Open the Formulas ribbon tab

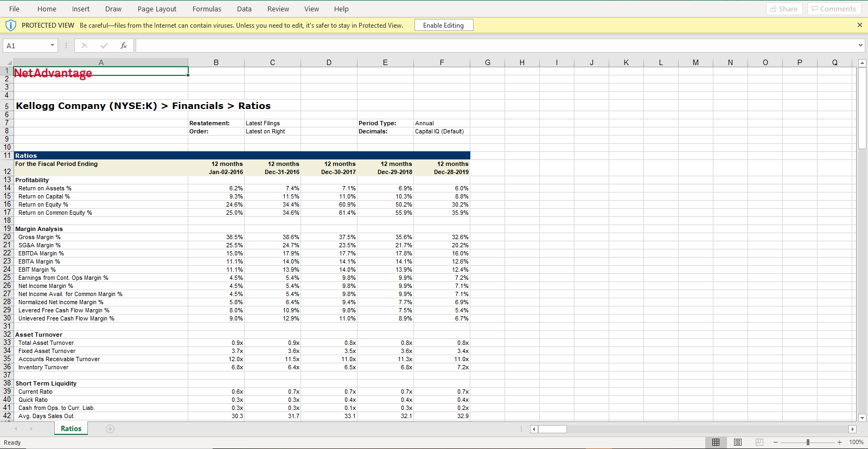pyautogui.click(x=207, y=9)
